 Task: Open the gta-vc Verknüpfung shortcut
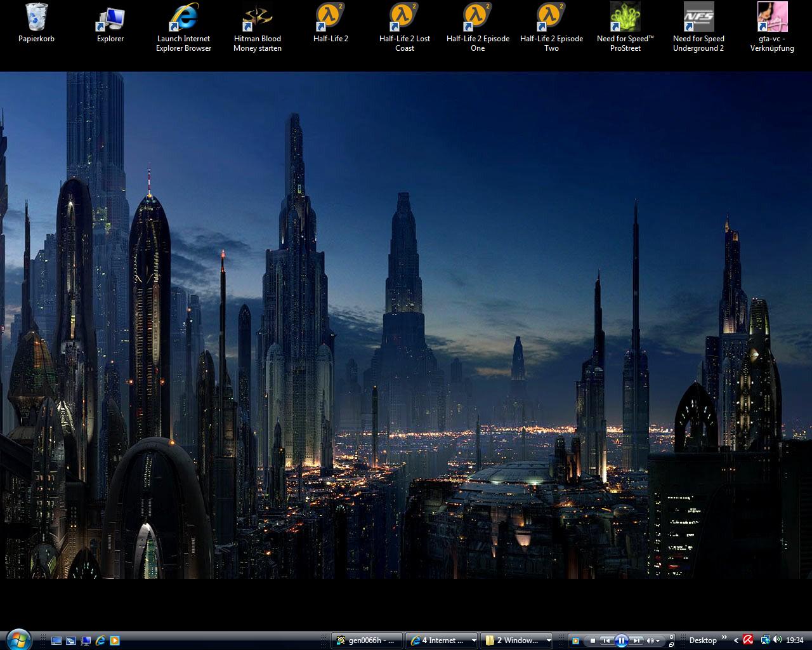coord(772,18)
